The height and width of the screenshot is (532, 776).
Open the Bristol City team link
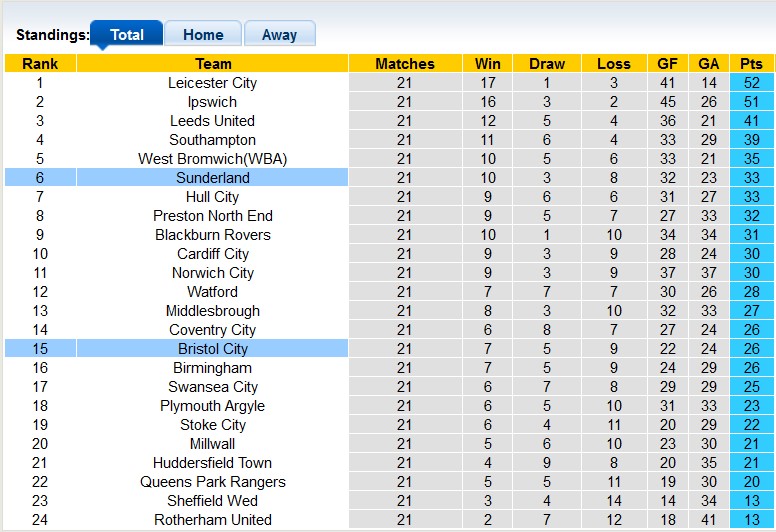click(x=212, y=349)
